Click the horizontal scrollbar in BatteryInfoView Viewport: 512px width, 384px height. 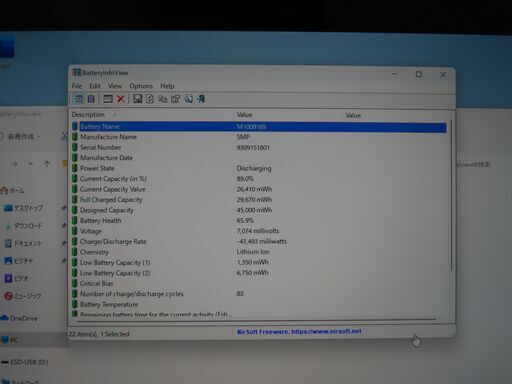pyautogui.click(x=257, y=320)
